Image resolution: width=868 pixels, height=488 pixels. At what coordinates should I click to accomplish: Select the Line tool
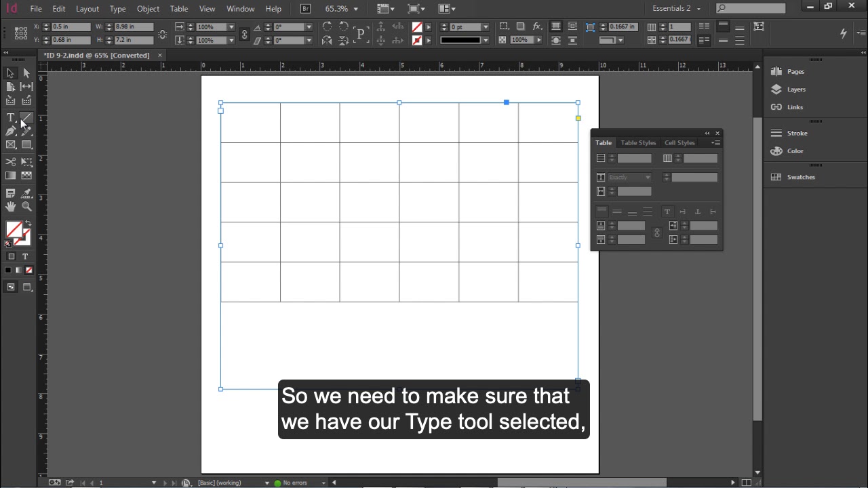(x=26, y=118)
